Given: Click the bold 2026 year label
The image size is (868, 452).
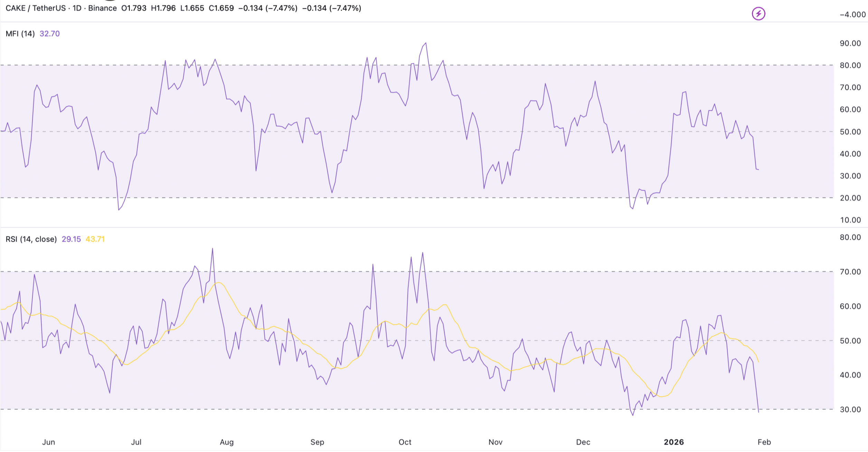Looking at the screenshot, I should [x=674, y=442].
